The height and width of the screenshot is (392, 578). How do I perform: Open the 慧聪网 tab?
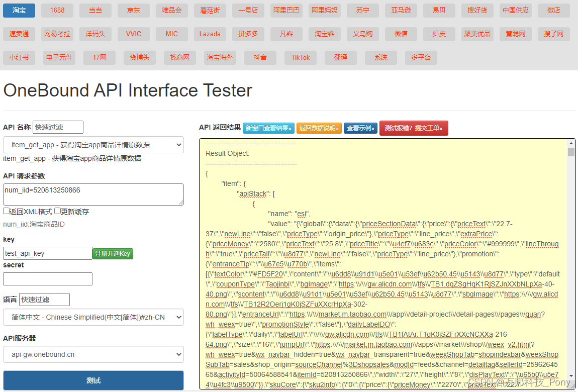click(x=516, y=34)
